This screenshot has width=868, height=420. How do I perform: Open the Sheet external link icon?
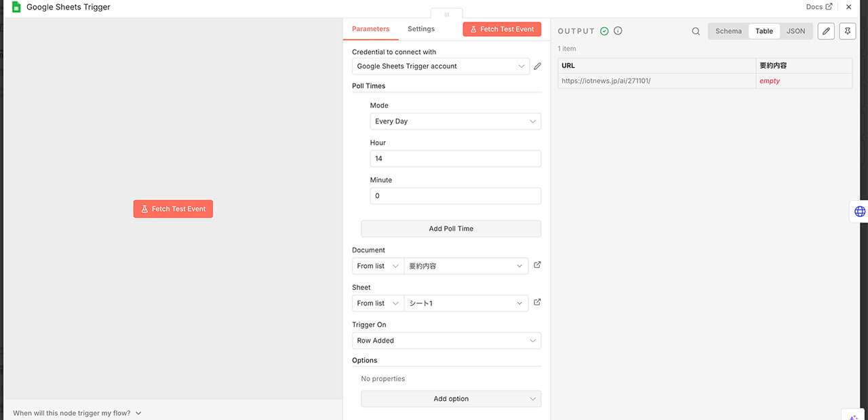click(537, 303)
